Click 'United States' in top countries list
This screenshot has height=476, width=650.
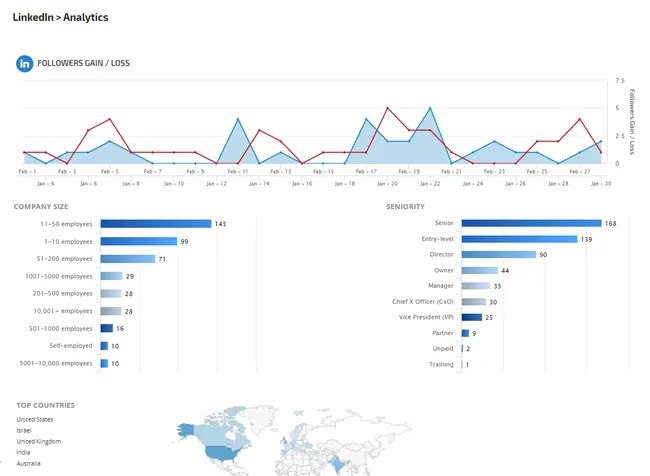pyautogui.click(x=35, y=419)
